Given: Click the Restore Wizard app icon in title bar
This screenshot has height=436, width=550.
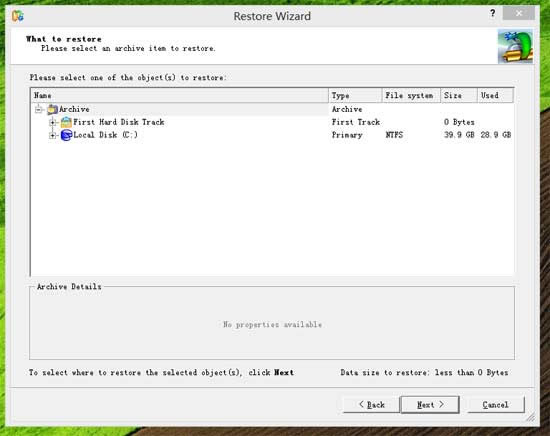Looking at the screenshot, I should [x=17, y=16].
